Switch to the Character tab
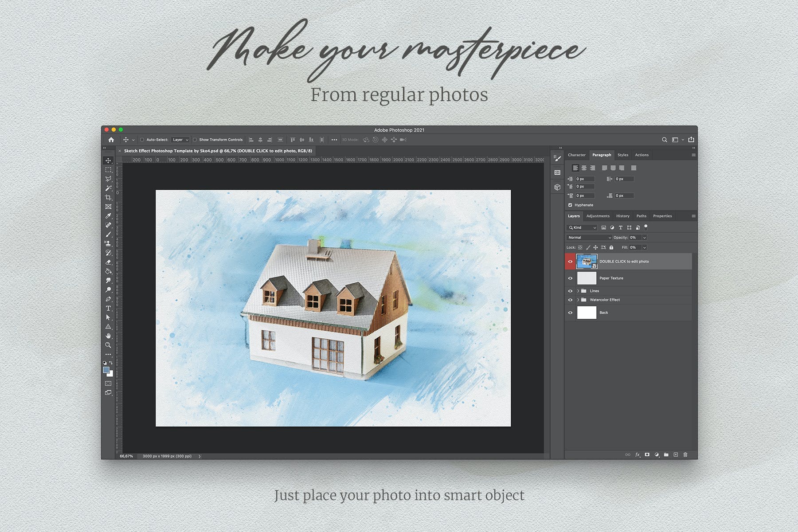 [576, 155]
